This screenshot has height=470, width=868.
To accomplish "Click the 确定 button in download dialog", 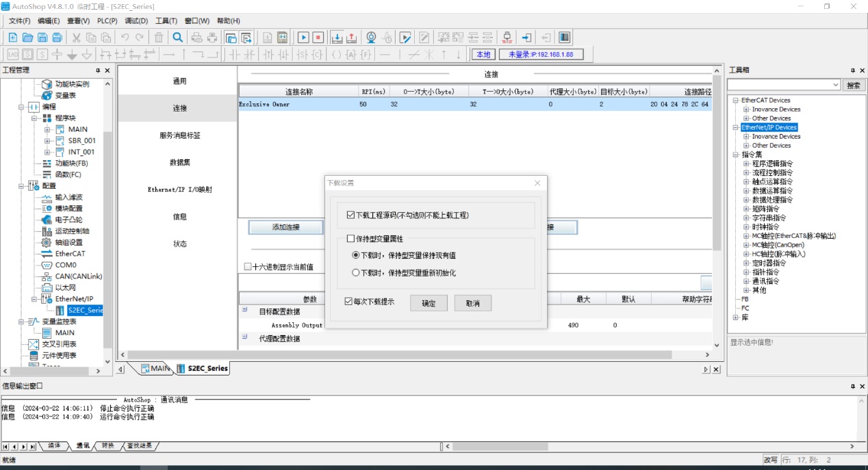I will [x=429, y=303].
